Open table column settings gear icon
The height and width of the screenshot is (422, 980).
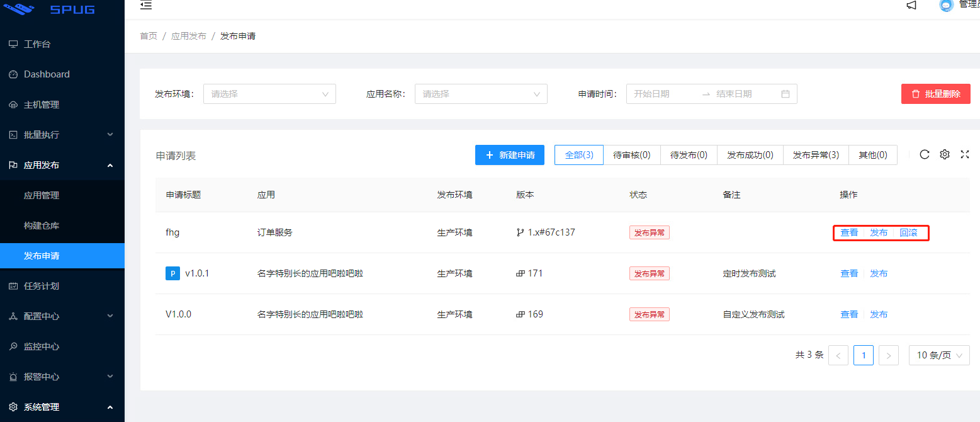[x=945, y=154]
